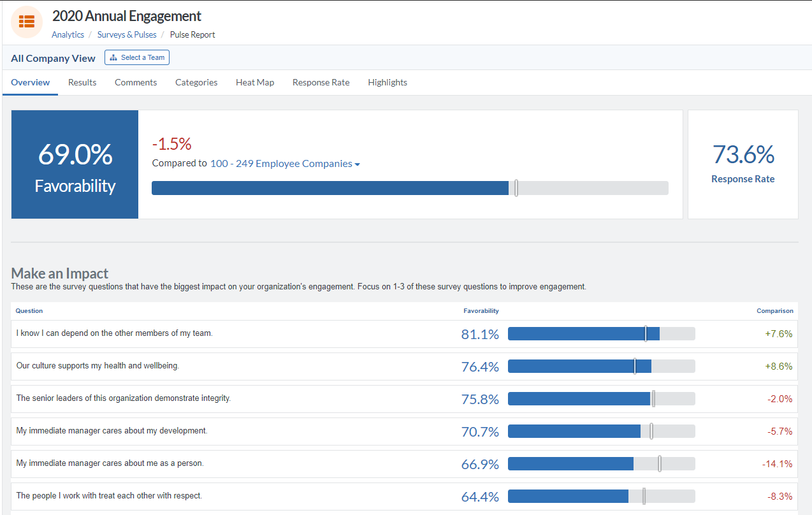Click the Select a Team button
Screen dimensions: 812x515
[136, 57]
